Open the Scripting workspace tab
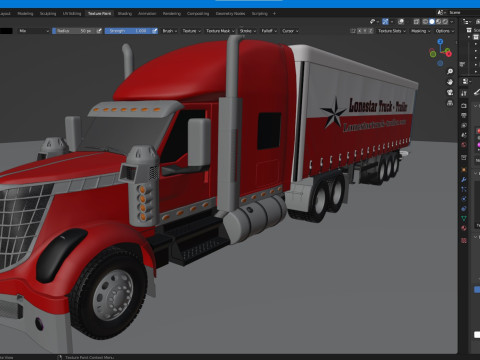Viewport: 480px width, 360px height. coord(260,14)
